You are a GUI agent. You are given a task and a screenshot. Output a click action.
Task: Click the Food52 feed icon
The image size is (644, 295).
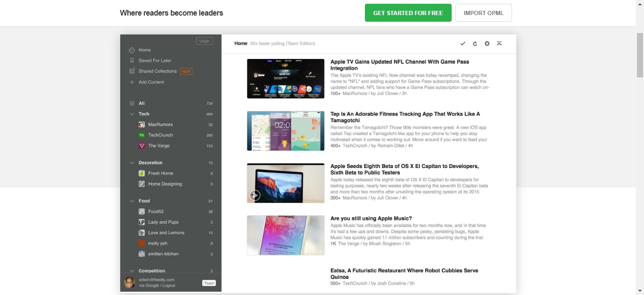pyautogui.click(x=142, y=211)
